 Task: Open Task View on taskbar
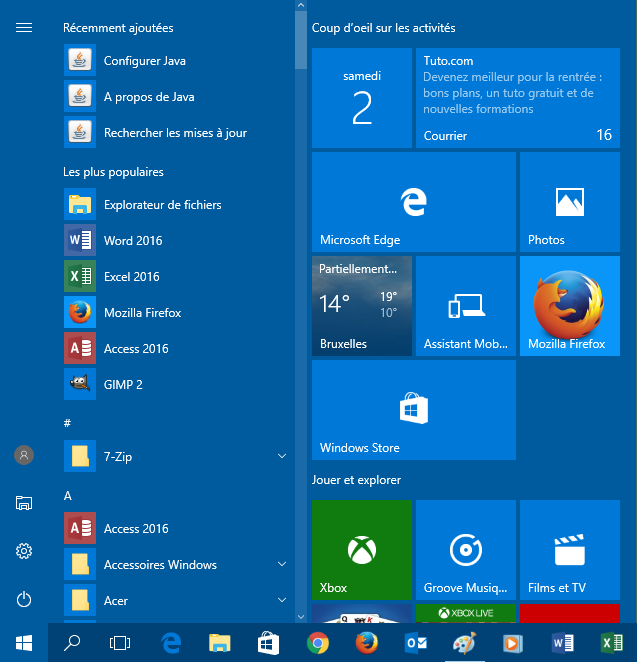120,644
